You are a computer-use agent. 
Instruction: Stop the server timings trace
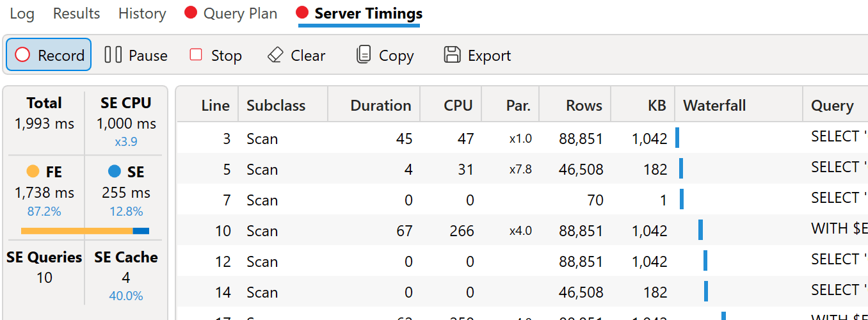(216, 55)
